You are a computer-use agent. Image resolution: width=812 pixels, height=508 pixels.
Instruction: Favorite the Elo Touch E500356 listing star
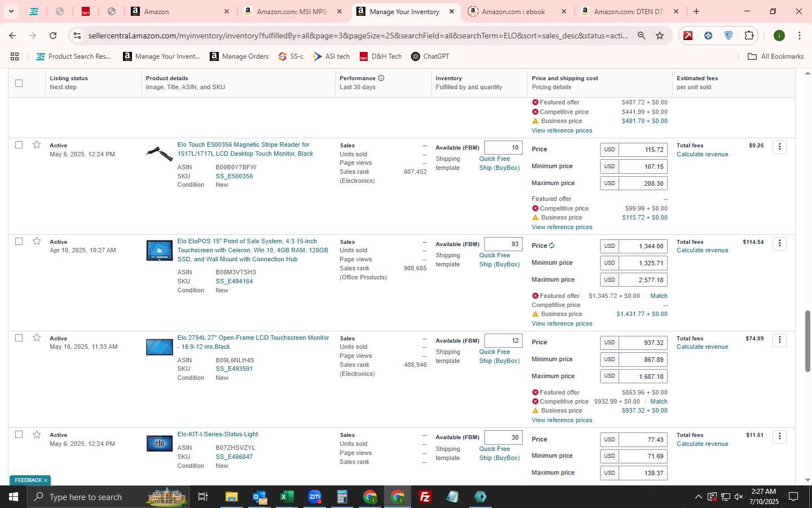pyautogui.click(x=37, y=145)
